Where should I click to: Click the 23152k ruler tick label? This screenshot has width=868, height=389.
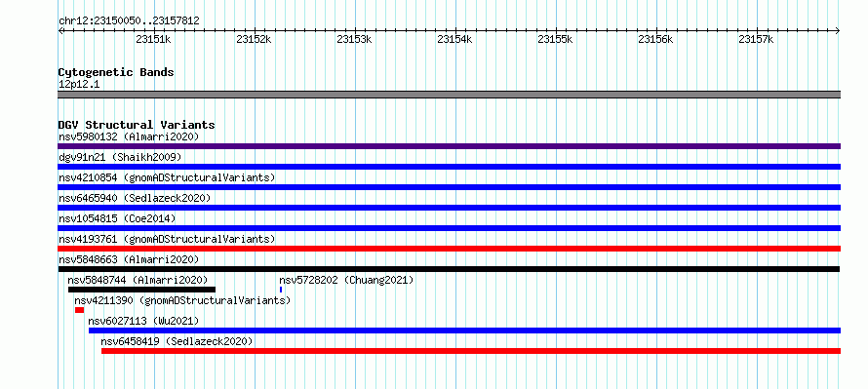tap(254, 39)
